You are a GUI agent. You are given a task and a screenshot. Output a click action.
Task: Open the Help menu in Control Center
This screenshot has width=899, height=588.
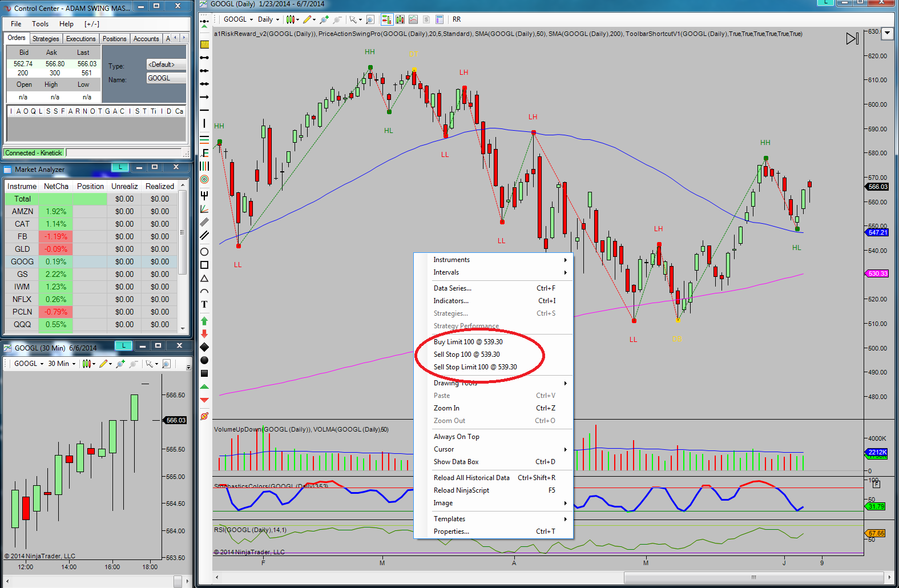click(66, 24)
